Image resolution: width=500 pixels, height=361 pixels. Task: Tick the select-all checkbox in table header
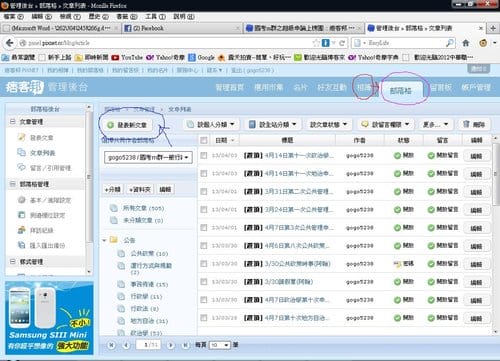click(204, 140)
